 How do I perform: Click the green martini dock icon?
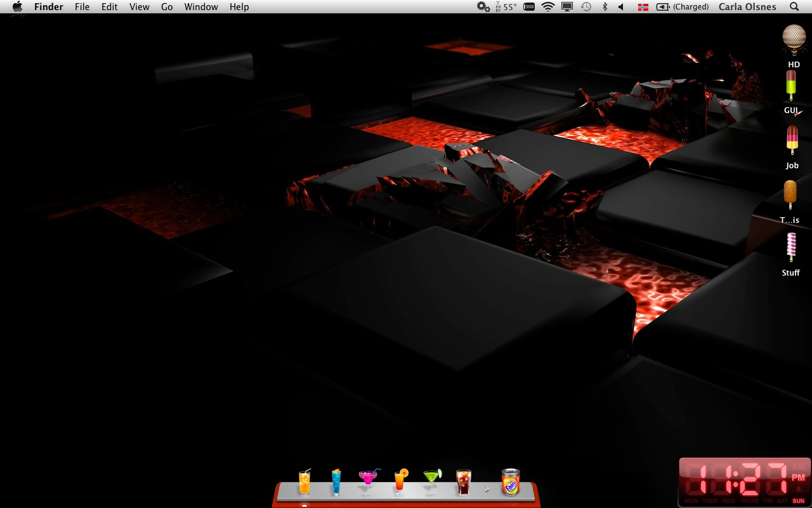(x=432, y=483)
